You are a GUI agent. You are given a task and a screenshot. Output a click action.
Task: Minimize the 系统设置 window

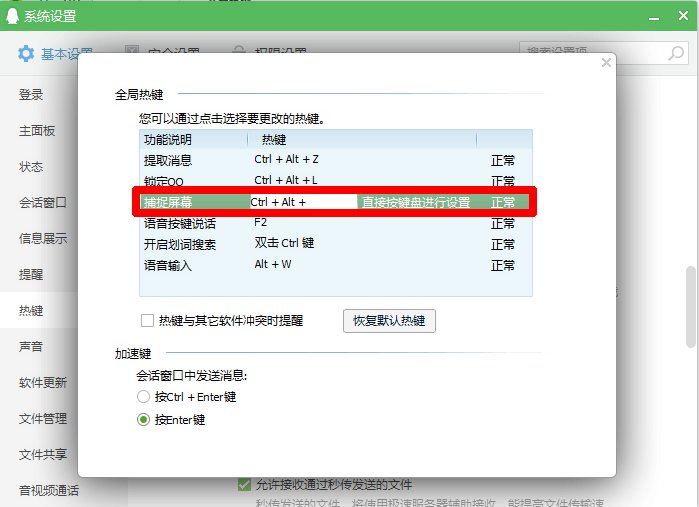point(654,17)
